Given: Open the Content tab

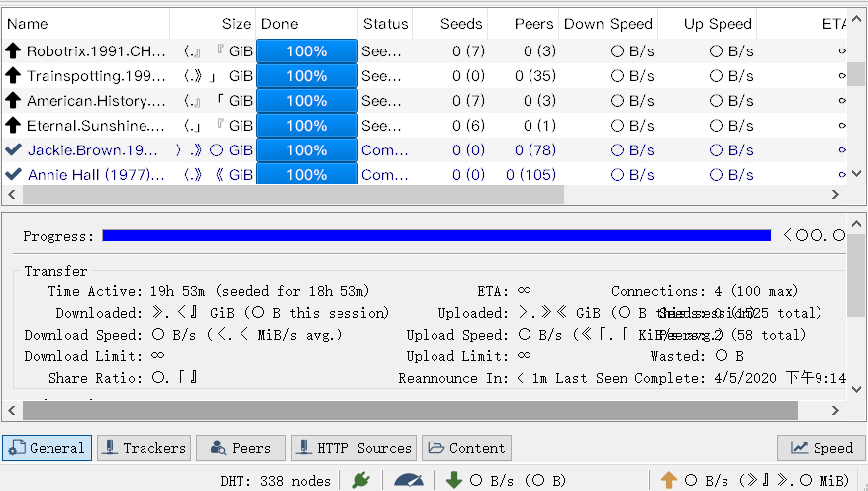Looking at the screenshot, I should [x=466, y=447].
